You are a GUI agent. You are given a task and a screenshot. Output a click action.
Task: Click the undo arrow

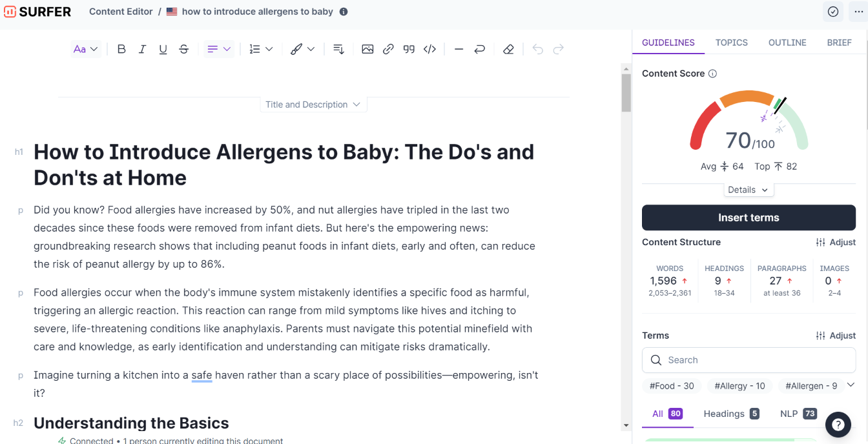coord(537,49)
